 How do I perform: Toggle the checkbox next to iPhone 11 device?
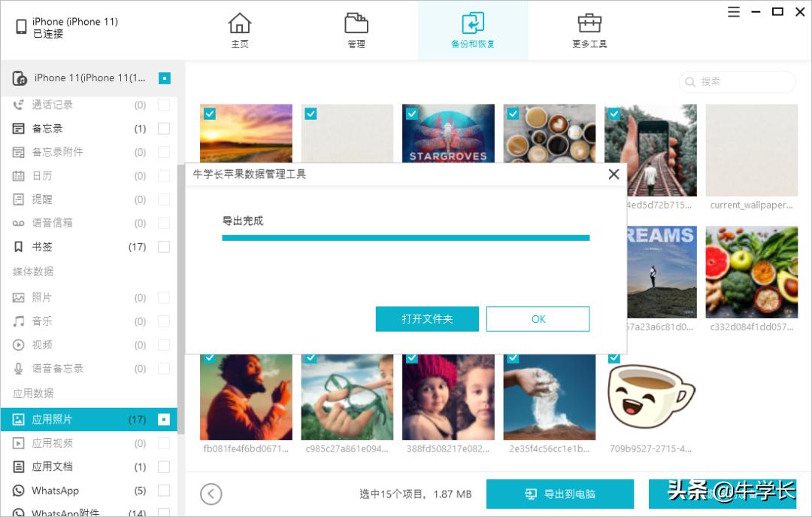tap(164, 78)
